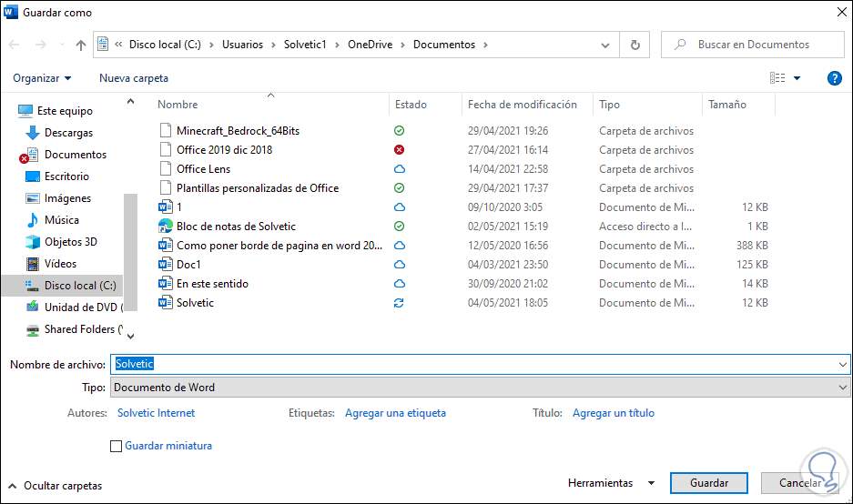Close the Guardar como dialog
This screenshot has height=504, width=853.
pos(841,12)
